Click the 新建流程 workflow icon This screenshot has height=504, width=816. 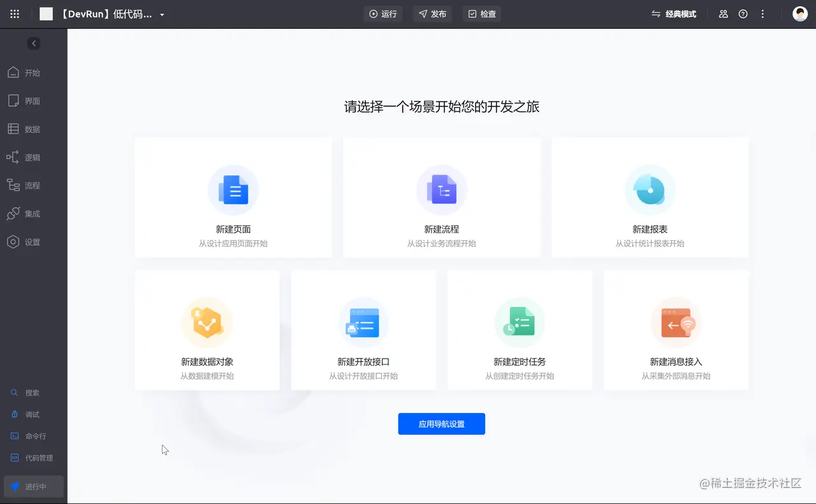coord(442,190)
